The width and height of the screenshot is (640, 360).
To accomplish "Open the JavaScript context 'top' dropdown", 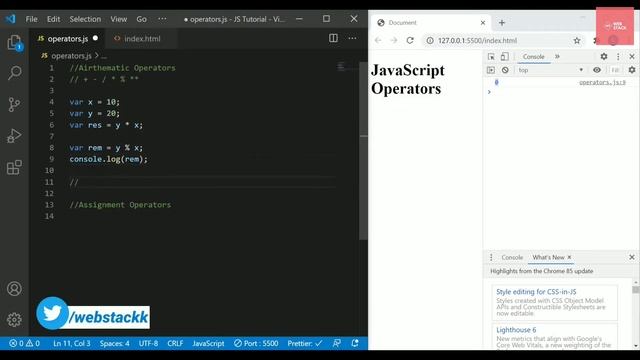I will [551, 70].
